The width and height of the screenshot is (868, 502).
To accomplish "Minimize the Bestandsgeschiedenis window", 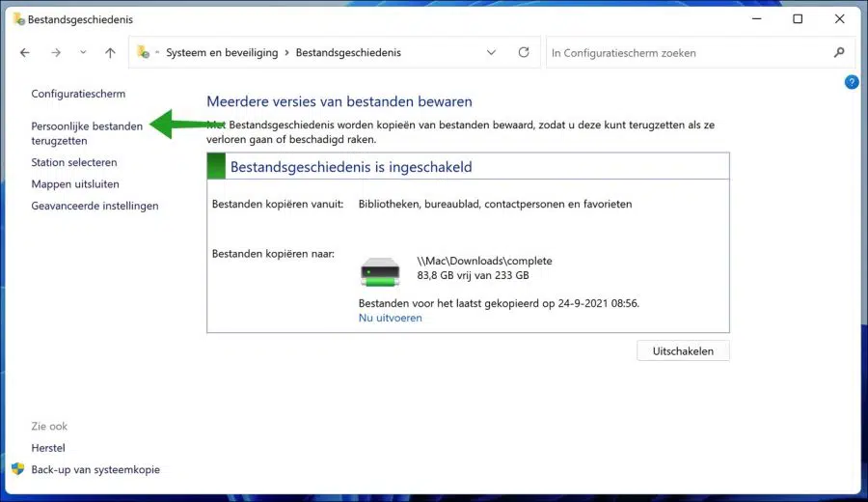I will [757, 19].
